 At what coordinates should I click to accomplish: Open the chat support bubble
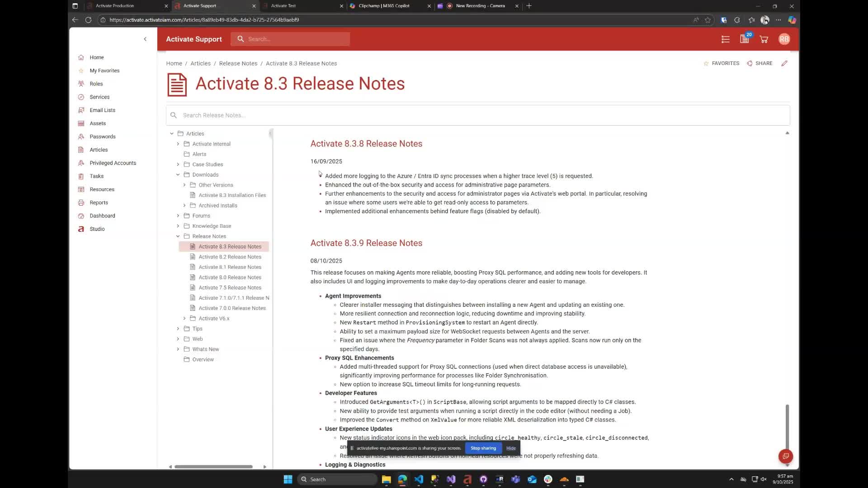tap(786, 456)
